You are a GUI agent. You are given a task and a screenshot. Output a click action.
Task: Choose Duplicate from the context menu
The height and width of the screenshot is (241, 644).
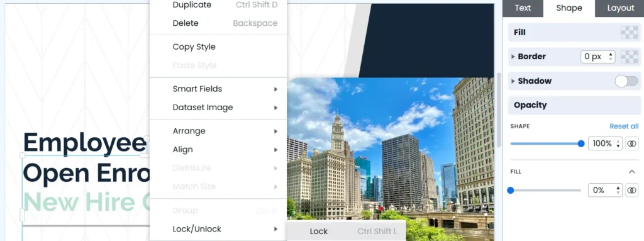(x=218, y=5)
